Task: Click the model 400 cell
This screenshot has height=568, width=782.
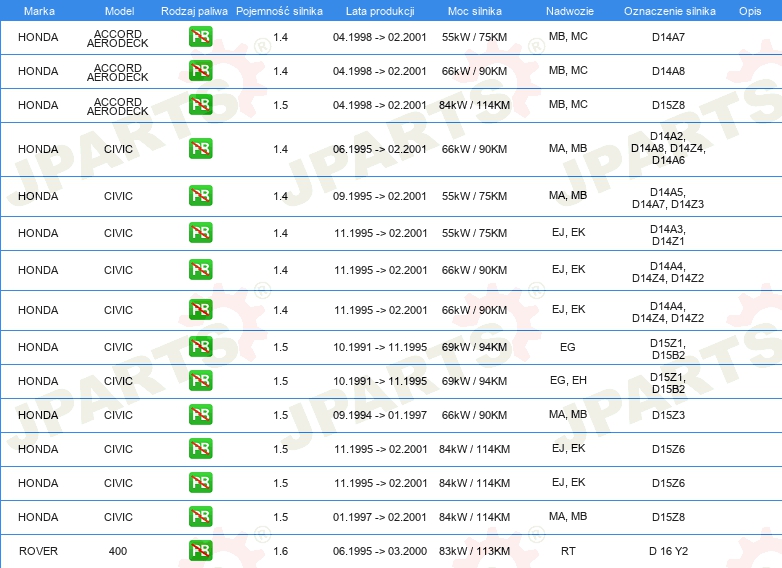Action: (118, 551)
